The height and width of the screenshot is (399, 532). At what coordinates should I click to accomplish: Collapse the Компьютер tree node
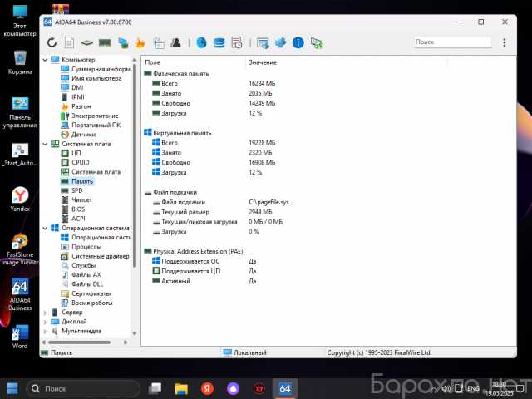tap(45, 60)
